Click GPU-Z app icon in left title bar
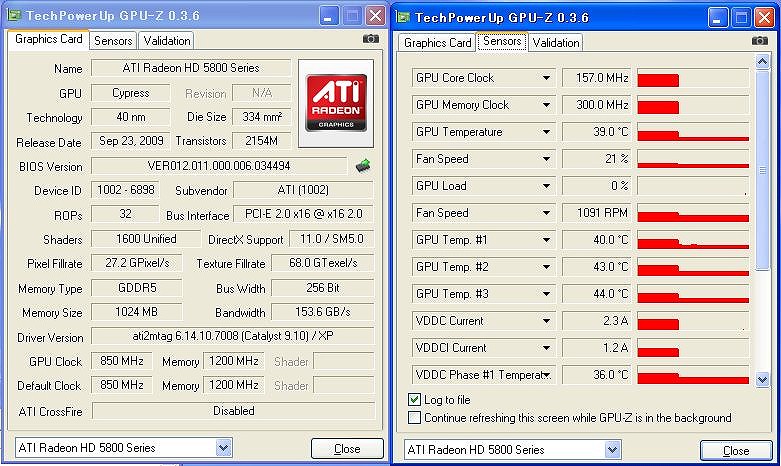The width and height of the screenshot is (781, 466). pos(14,15)
